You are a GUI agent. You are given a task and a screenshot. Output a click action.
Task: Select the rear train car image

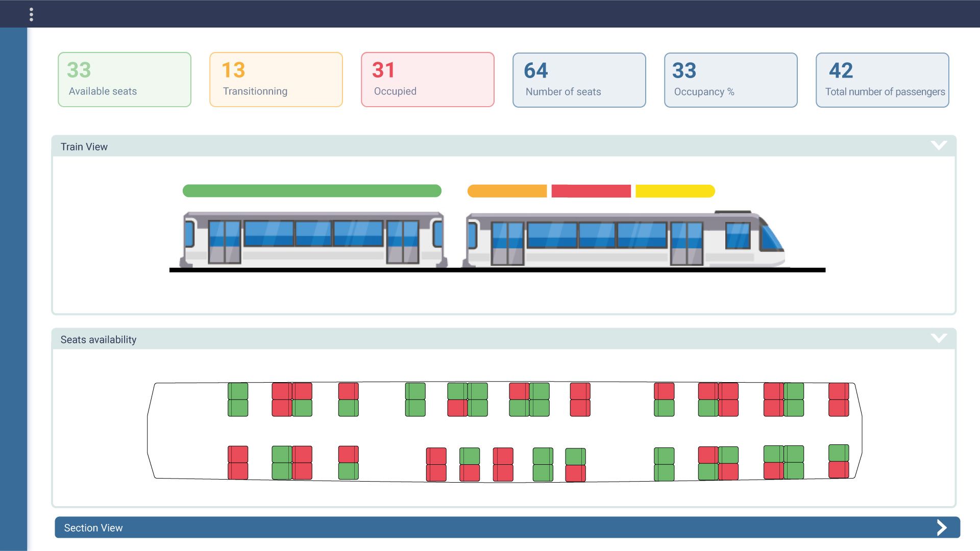313,240
